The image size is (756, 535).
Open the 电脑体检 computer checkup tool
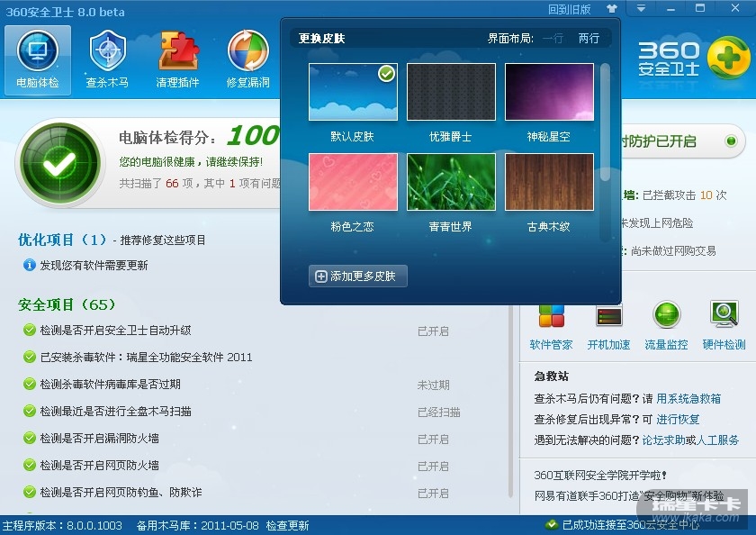pos(38,59)
